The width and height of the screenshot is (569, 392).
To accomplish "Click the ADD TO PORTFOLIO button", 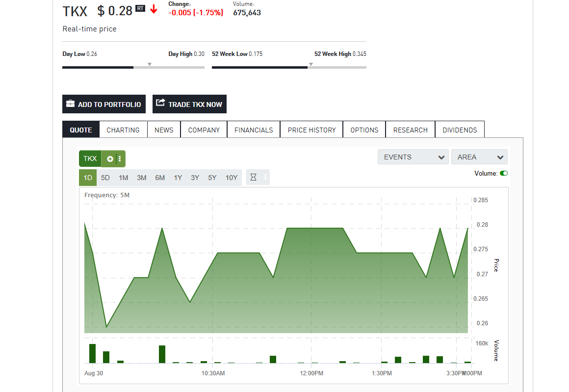I will tap(103, 104).
